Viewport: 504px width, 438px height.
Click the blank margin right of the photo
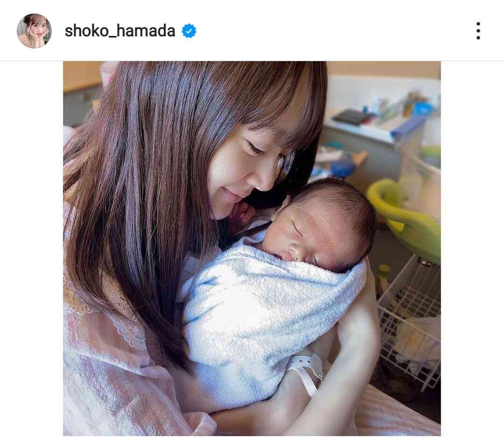[x=472, y=249]
